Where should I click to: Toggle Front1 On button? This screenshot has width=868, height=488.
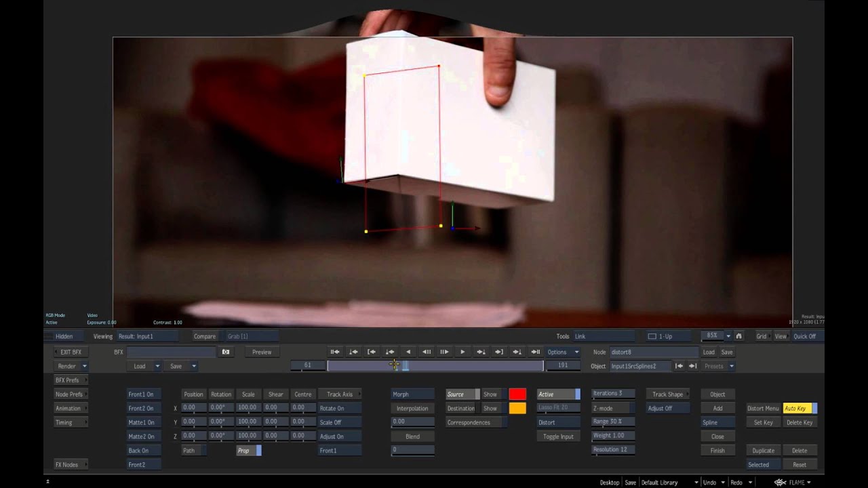pos(144,394)
